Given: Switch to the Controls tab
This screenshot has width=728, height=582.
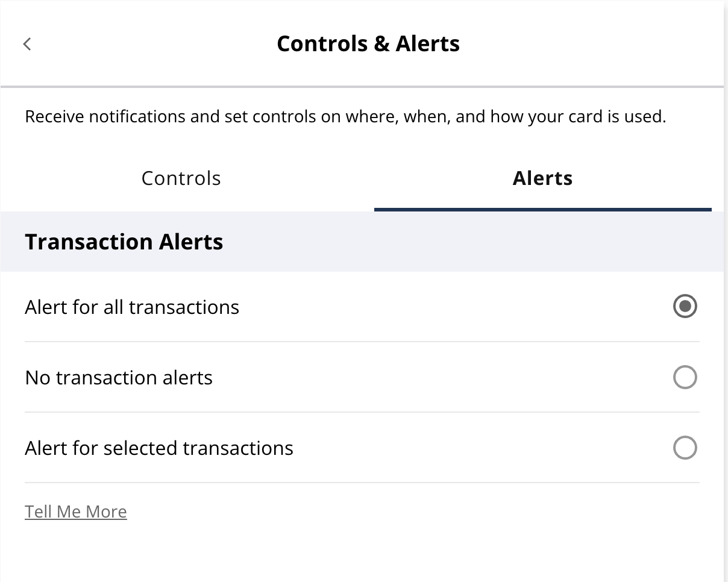Looking at the screenshot, I should [181, 178].
